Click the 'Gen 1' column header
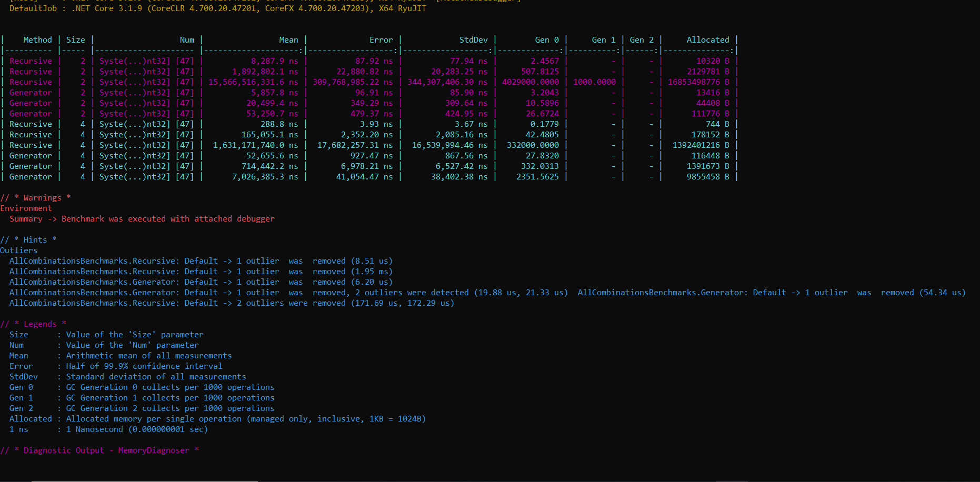This screenshot has width=980, height=482. click(604, 40)
